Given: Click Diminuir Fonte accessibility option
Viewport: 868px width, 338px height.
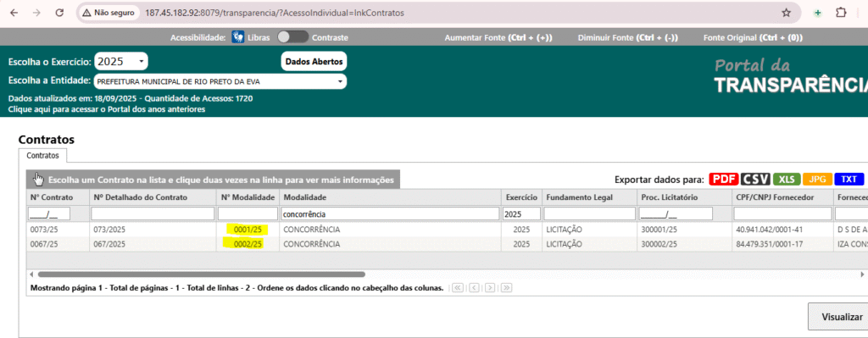Looking at the screenshot, I should tap(628, 38).
